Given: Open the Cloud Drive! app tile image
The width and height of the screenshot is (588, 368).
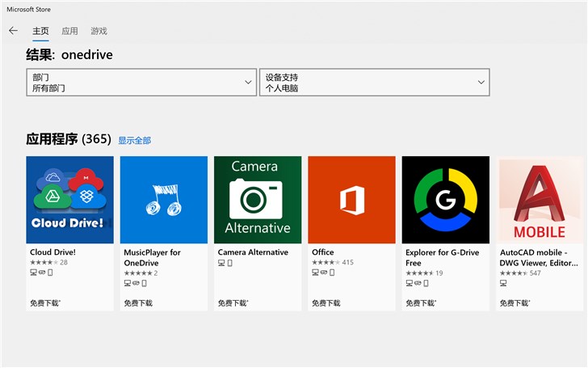Looking at the screenshot, I should pyautogui.click(x=69, y=200).
